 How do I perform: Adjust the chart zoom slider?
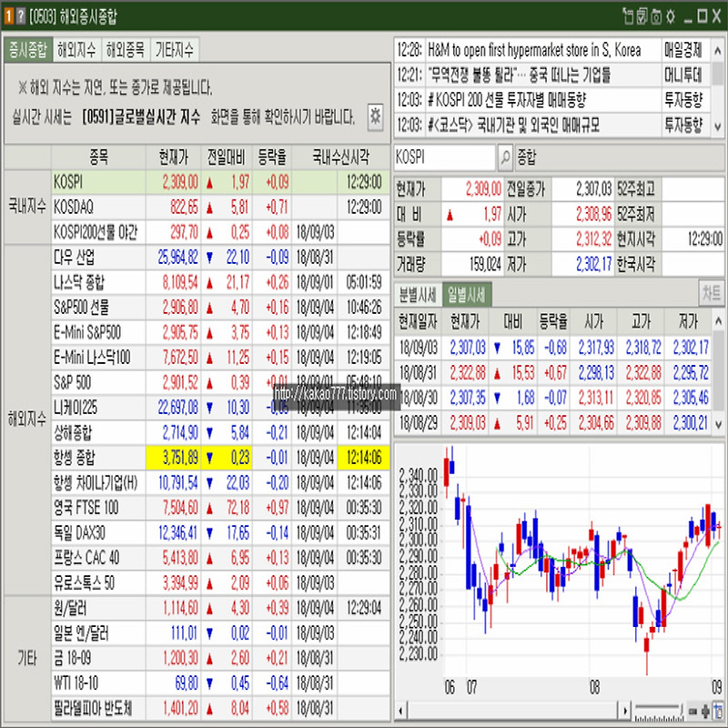(659, 712)
